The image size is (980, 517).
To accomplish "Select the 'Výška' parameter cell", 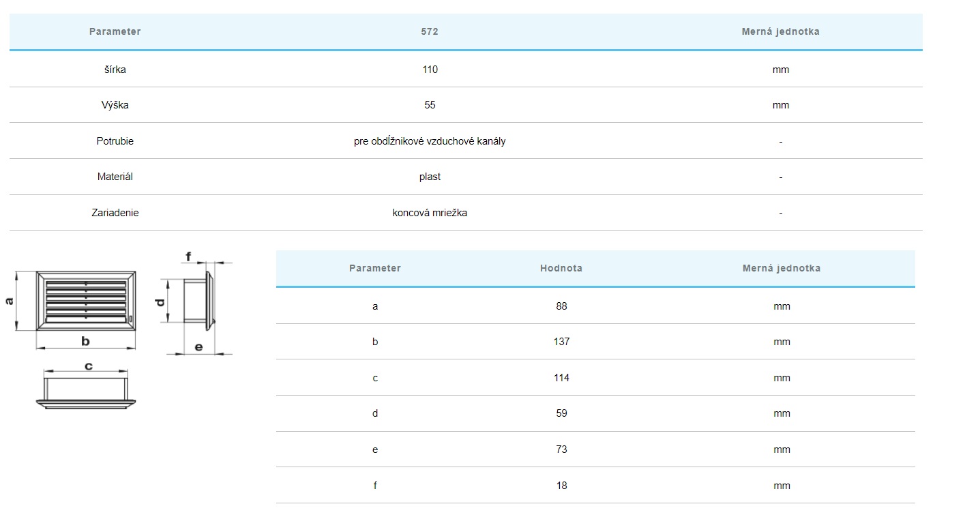I will (115, 105).
